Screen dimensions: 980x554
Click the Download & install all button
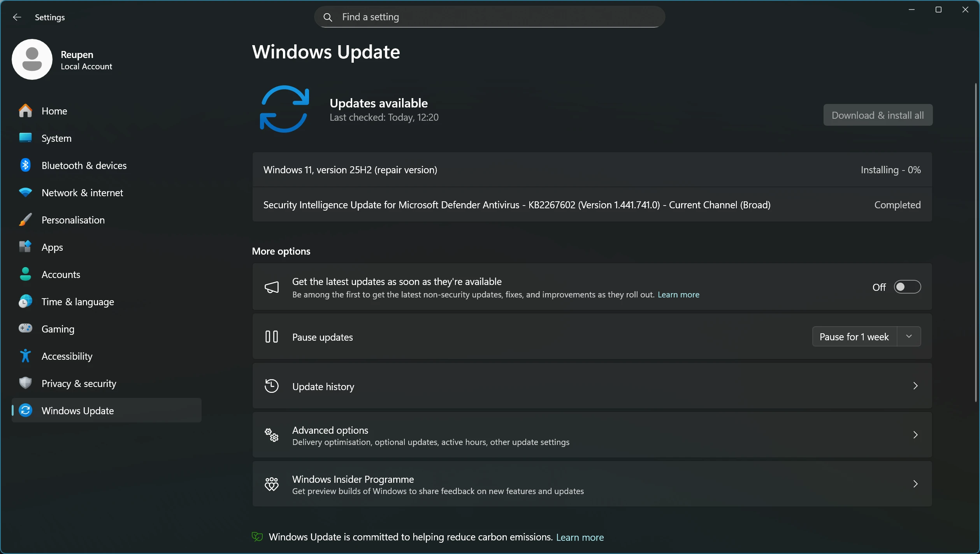(878, 115)
